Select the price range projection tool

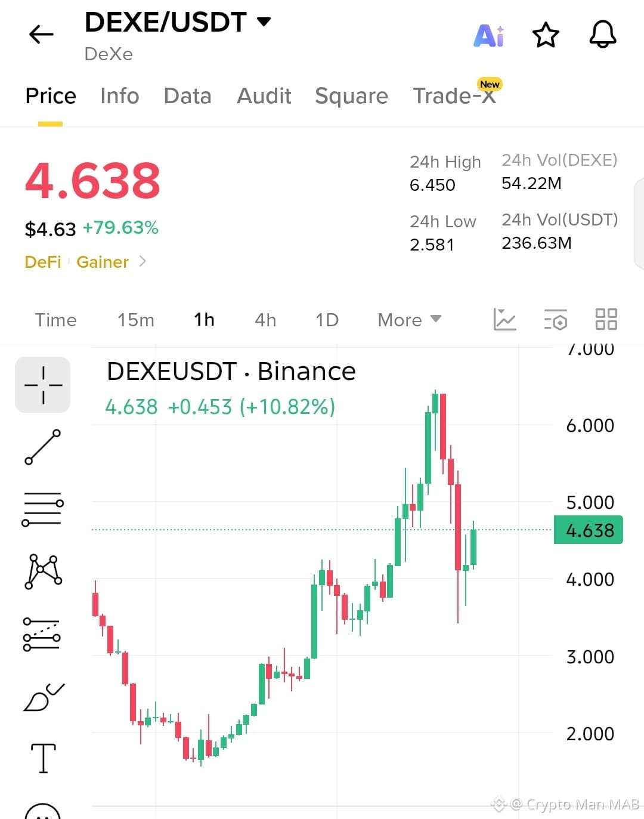[x=42, y=634]
